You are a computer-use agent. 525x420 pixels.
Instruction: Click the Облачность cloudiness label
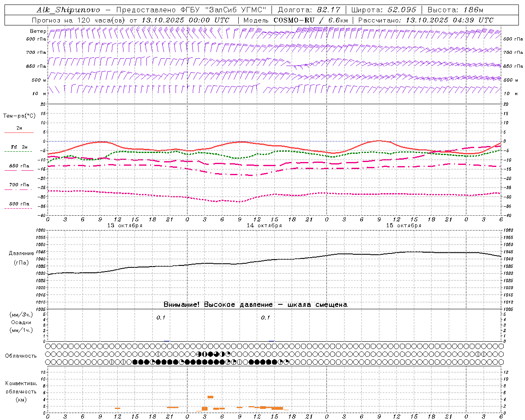pos(21,356)
